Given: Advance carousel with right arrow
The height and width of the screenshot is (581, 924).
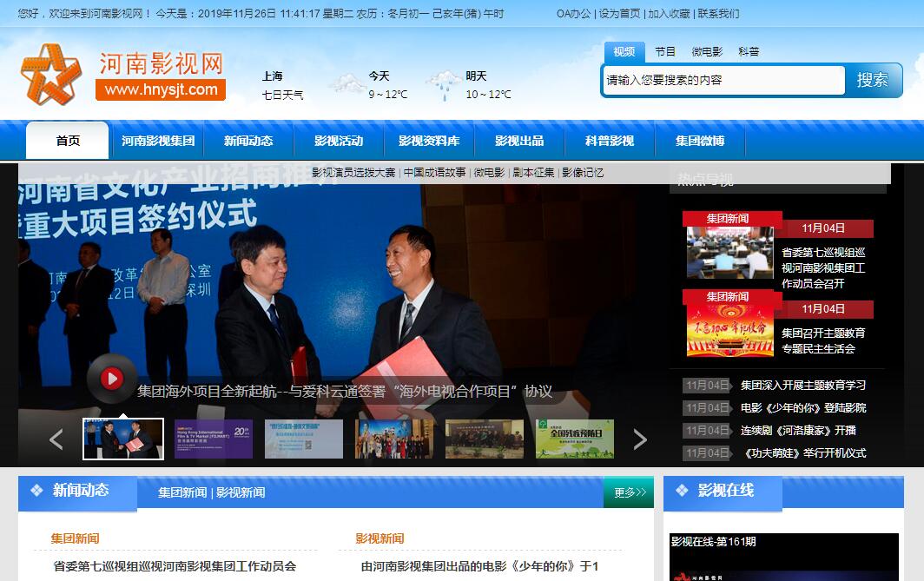Looking at the screenshot, I should pyautogui.click(x=640, y=439).
